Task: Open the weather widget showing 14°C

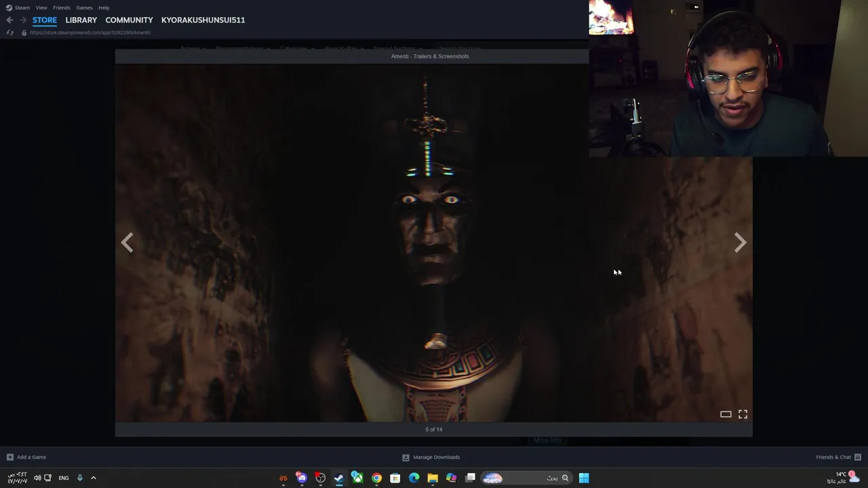Action: click(x=844, y=478)
